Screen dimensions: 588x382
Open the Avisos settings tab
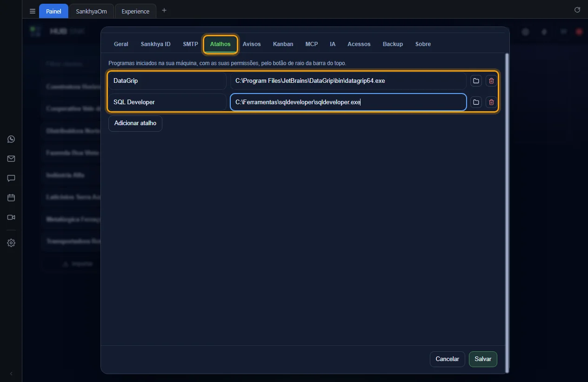pyautogui.click(x=252, y=44)
